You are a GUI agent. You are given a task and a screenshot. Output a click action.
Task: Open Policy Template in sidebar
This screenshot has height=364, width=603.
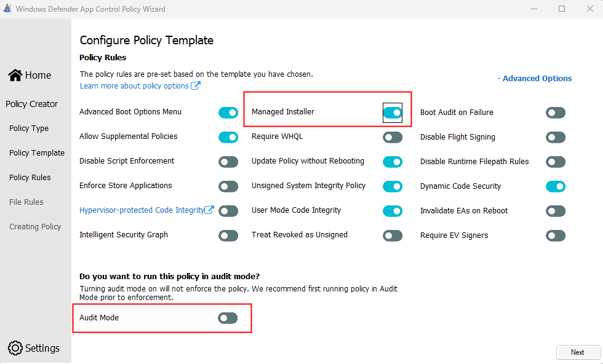click(37, 153)
